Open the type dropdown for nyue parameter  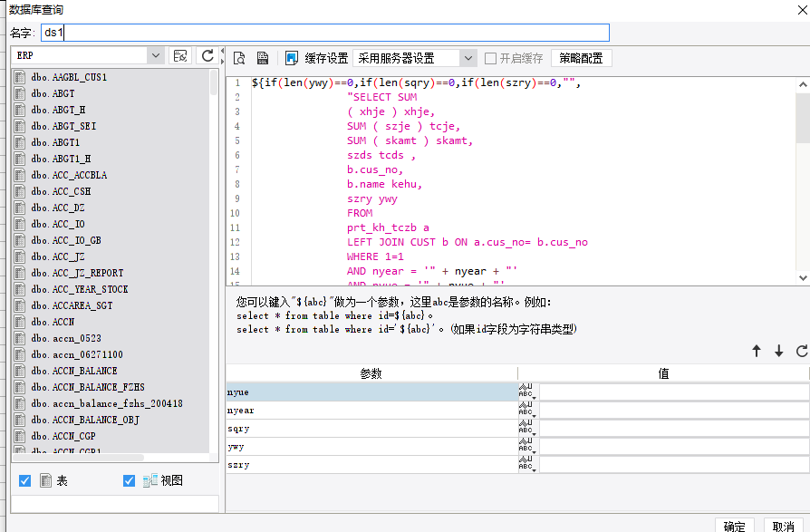[x=527, y=392]
